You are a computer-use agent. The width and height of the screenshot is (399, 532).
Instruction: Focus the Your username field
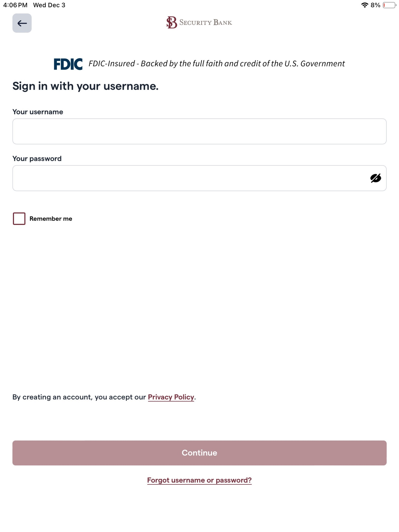pos(199,131)
